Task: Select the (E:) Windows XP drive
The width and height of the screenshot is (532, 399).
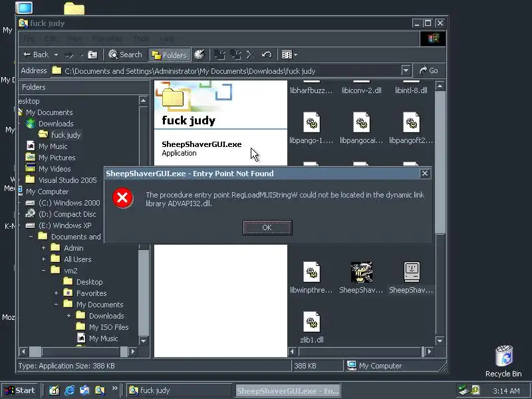Action: tap(65, 225)
